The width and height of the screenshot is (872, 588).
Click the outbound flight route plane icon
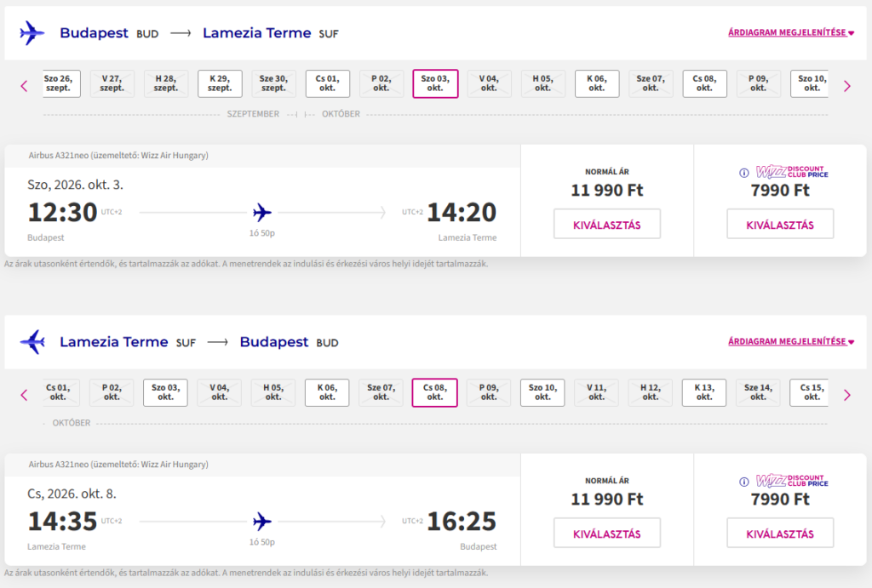(262, 212)
